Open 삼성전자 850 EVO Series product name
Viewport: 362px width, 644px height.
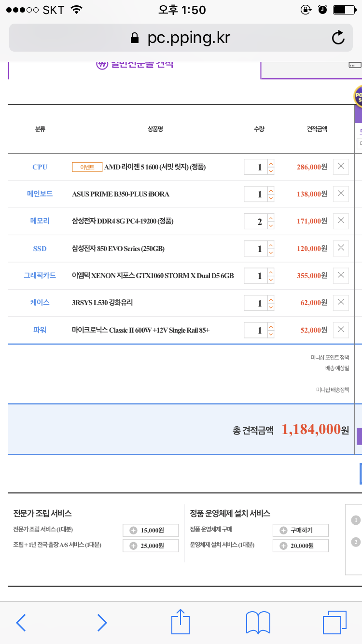[x=118, y=249]
